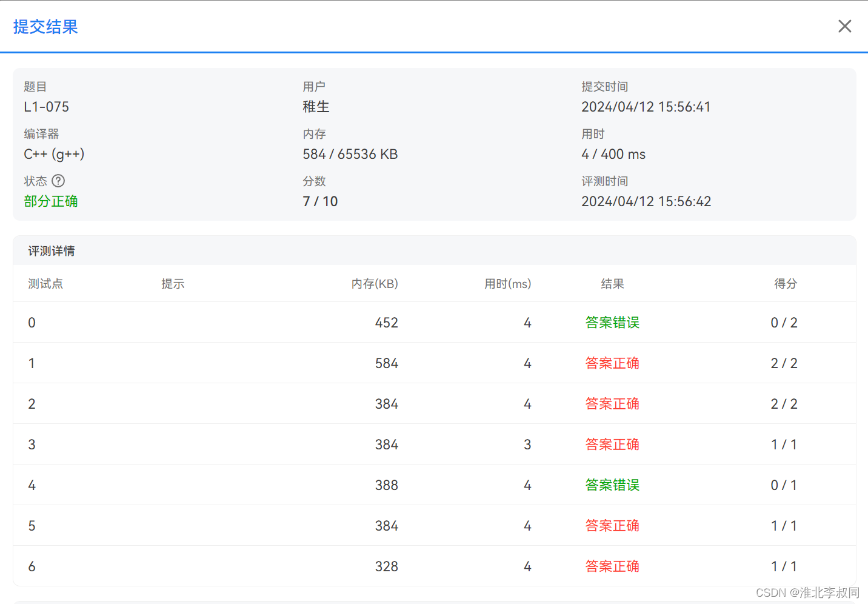Click the 评测详情 section header
Screen dimensions: 868x604
51,250
